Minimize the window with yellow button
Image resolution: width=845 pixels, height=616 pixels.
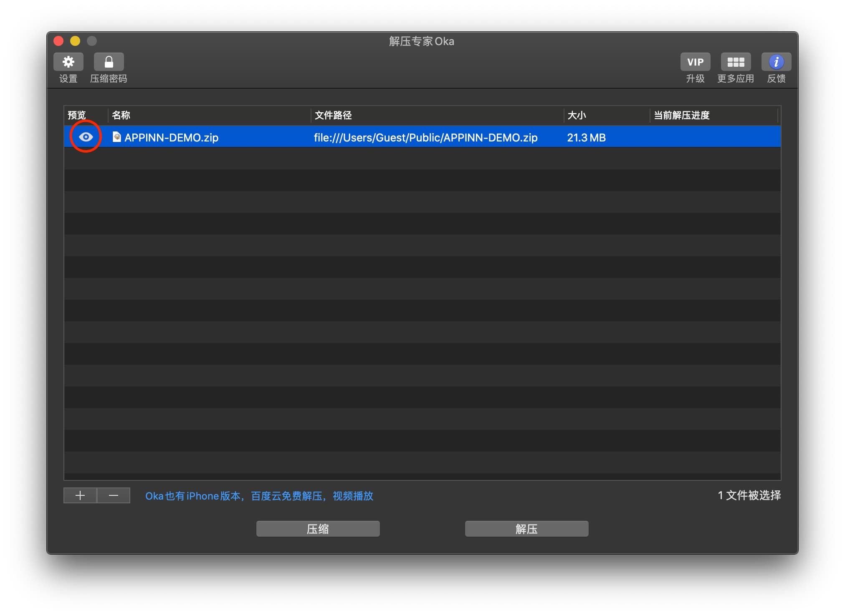[x=75, y=41]
